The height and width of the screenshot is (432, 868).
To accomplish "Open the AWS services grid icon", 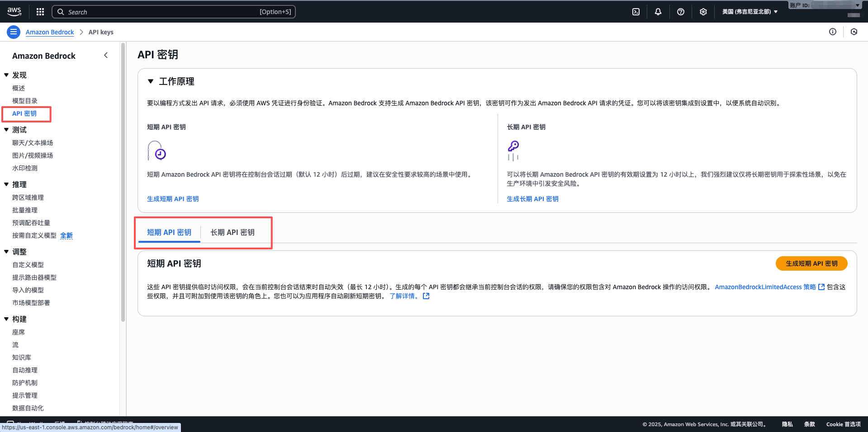I will pos(40,11).
